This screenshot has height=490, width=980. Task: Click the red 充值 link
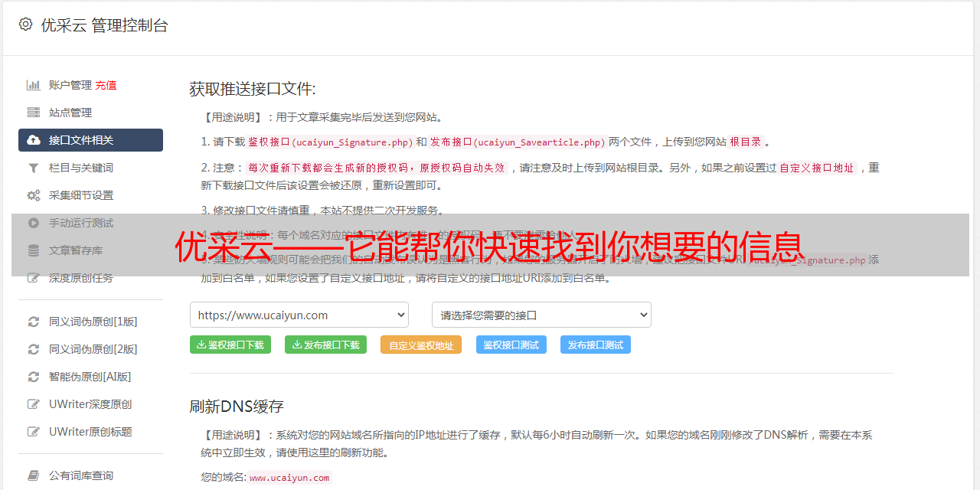(106, 85)
